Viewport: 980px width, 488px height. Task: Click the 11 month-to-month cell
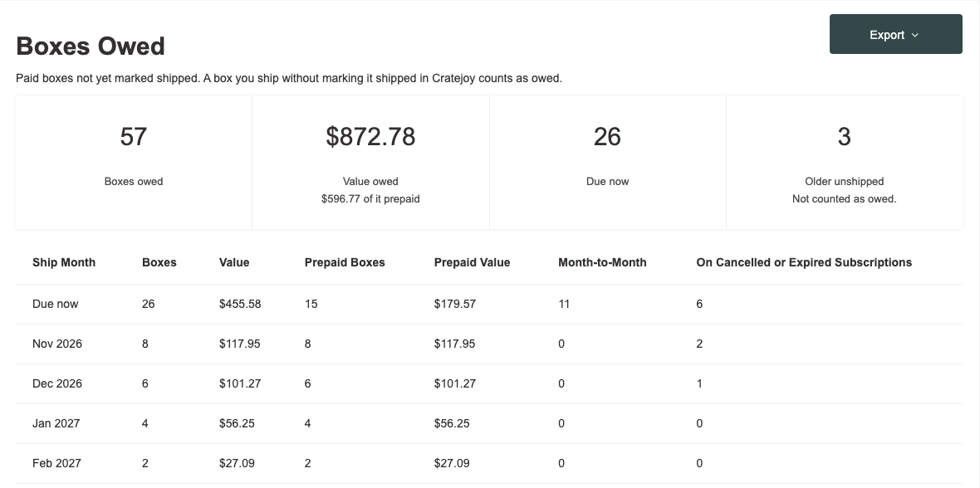pos(564,305)
